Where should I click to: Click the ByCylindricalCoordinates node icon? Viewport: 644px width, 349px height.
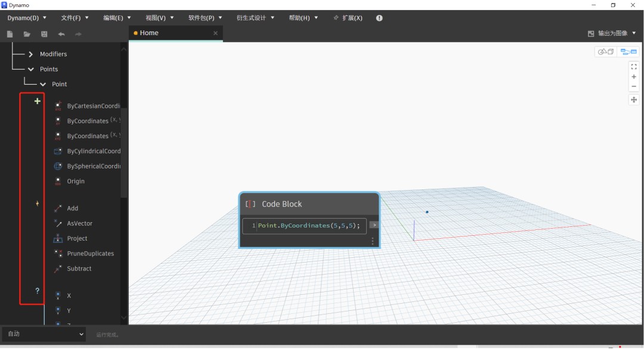tap(58, 151)
